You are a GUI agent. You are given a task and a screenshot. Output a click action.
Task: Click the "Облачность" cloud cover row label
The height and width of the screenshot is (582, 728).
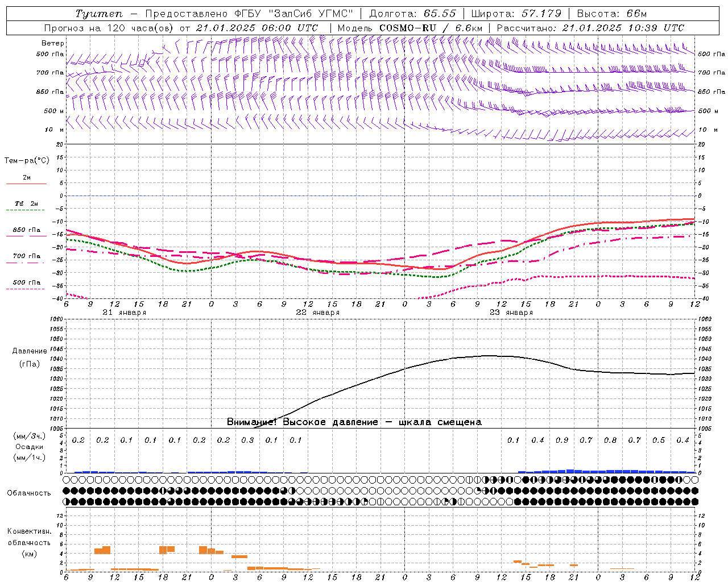tap(29, 493)
